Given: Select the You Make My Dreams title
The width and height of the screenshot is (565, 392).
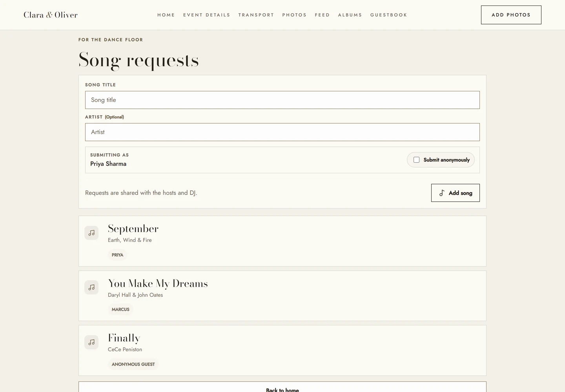Looking at the screenshot, I should (x=158, y=283).
